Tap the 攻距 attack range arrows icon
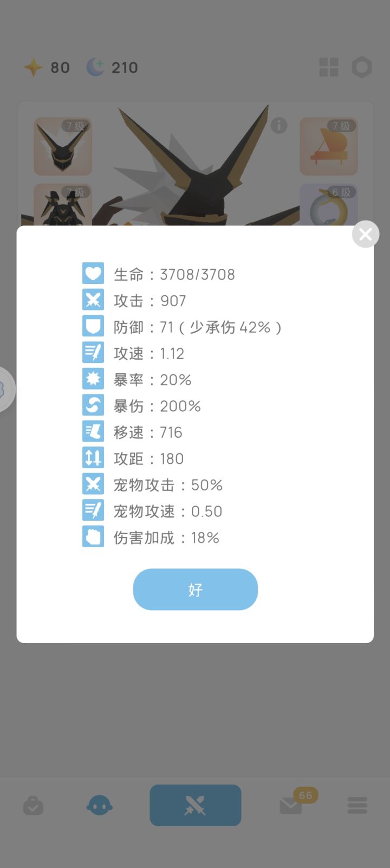The width and height of the screenshot is (390, 868). point(93,458)
